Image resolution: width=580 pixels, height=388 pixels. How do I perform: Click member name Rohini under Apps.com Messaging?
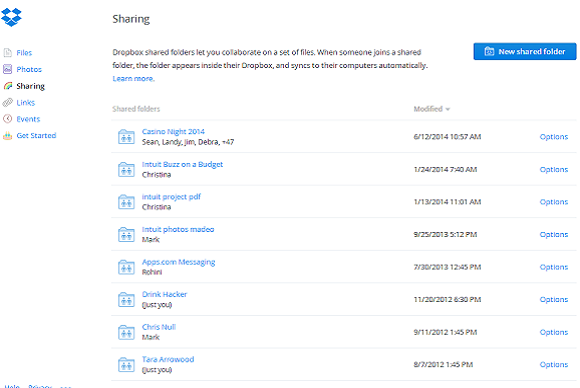(152, 272)
